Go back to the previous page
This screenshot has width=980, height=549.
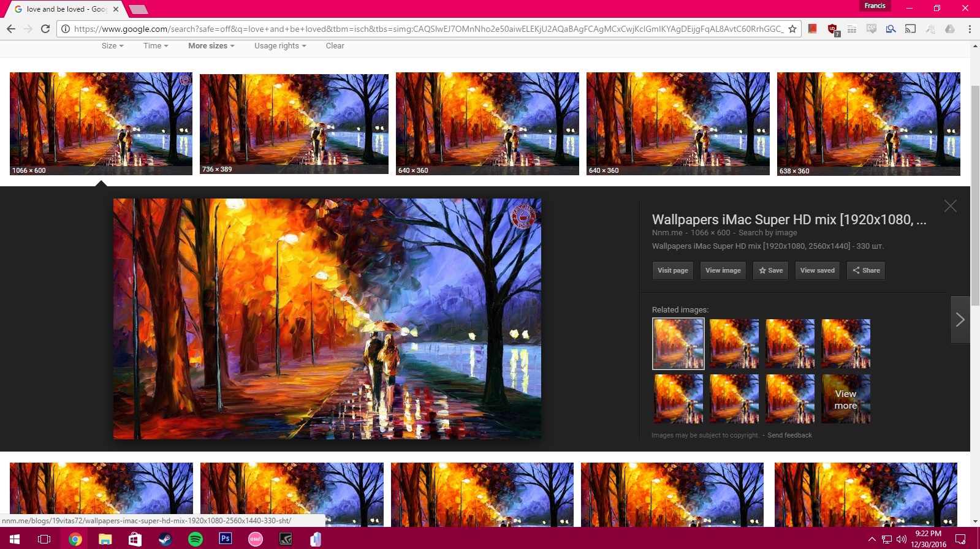tap(11, 29)
